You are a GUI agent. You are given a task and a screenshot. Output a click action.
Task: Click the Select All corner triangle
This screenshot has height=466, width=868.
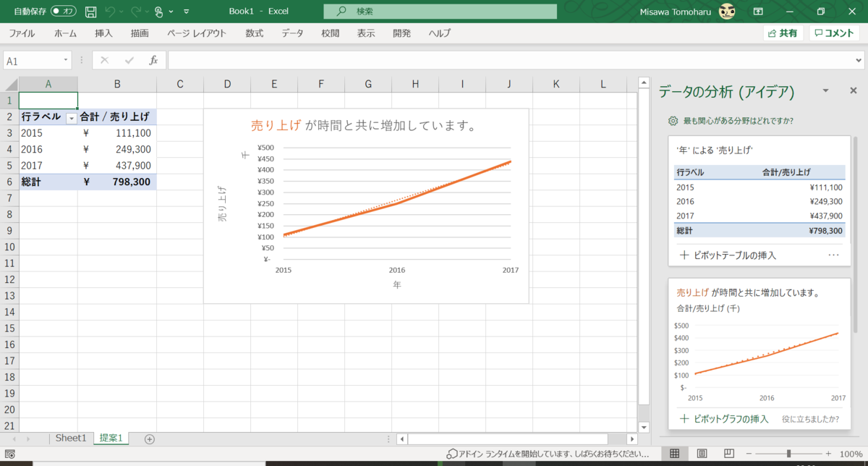[9, 84]
